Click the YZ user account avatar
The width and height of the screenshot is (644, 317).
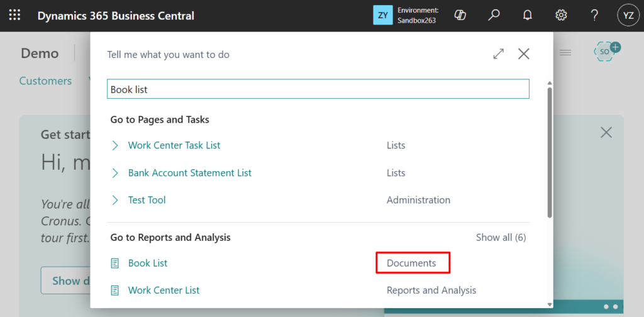tap(628, 16)
